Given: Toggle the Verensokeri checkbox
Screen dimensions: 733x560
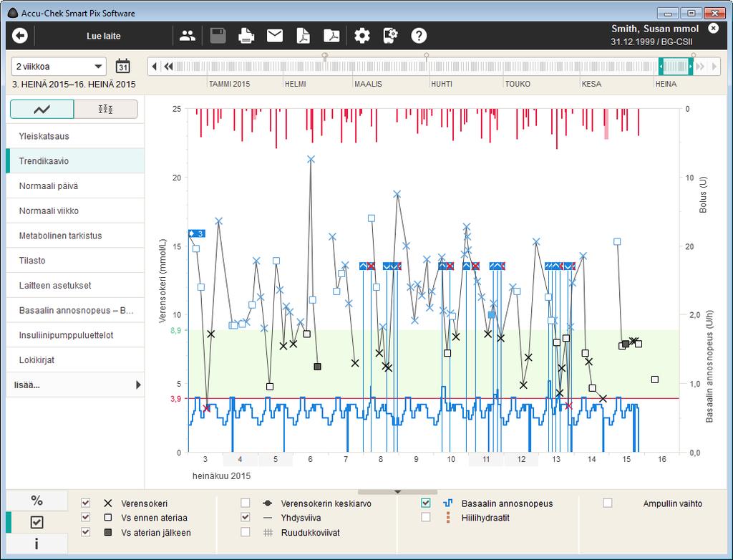Looking at the screenshot, I should click(x=85, y=503).
